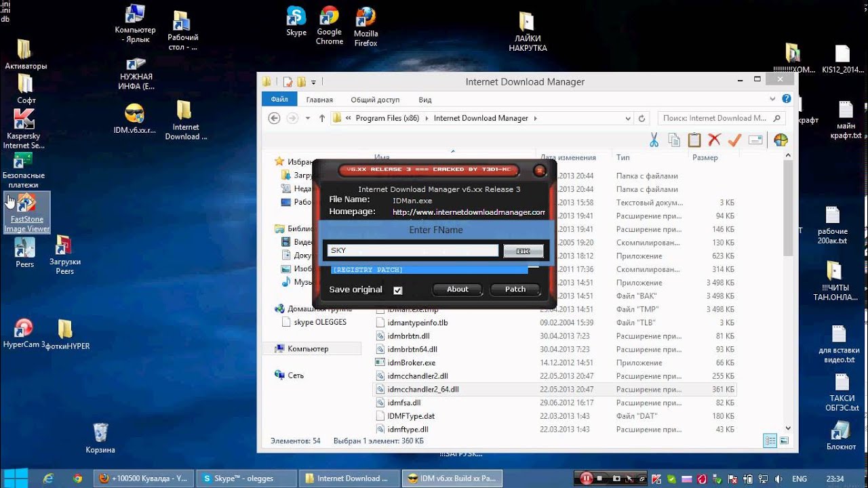Switch to Skype - olegges taskbar button
Image resolution: width=868 pixels, height=488 pixels.
click(x=247, y=479)
